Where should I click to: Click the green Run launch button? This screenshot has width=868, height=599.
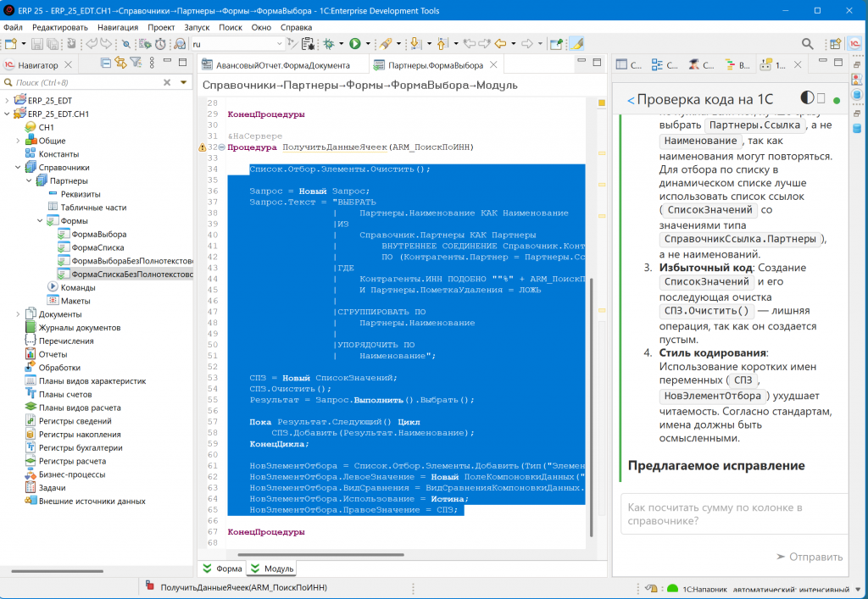click(x=355, y=43)
